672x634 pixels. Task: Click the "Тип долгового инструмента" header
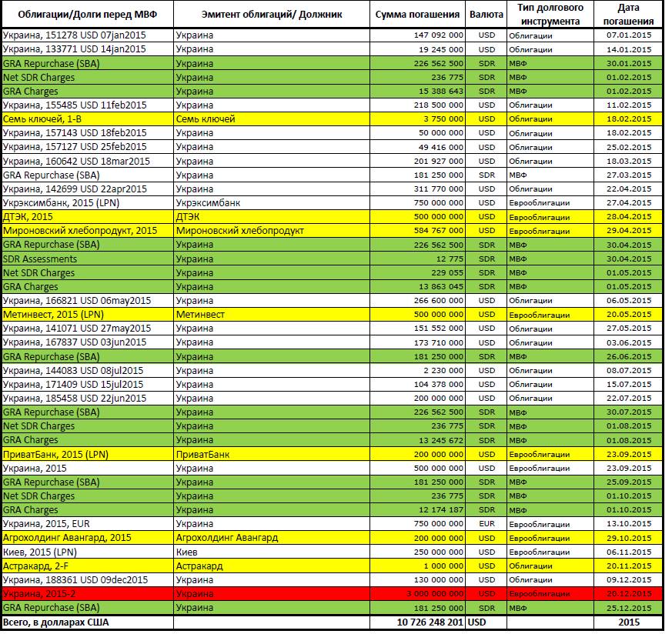click(x=550, y=15)
